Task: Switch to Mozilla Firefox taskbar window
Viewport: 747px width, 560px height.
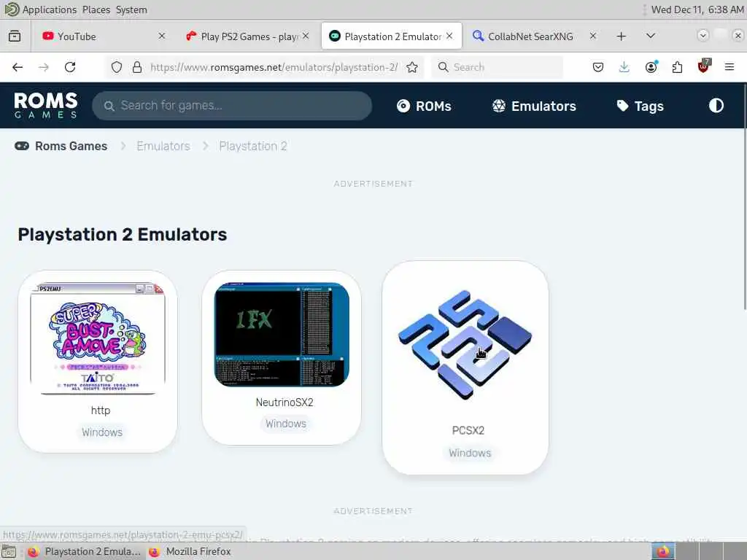Action: point(190,551)
